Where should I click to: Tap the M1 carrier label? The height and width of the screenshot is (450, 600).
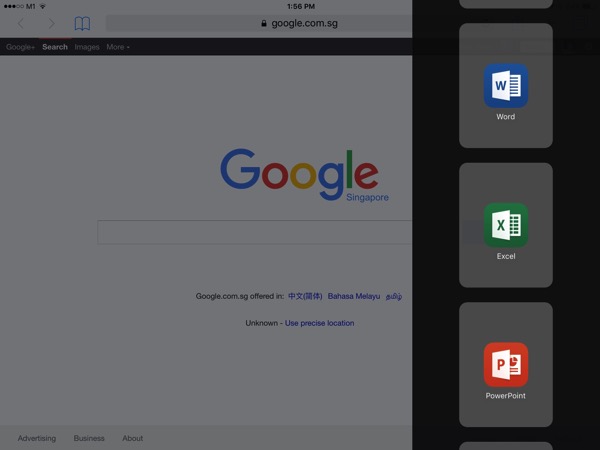coord(31,6)
